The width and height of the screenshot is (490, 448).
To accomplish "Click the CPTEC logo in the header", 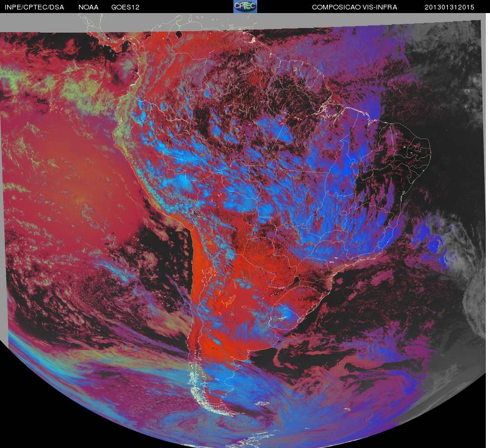I will (x=245, y=7).
